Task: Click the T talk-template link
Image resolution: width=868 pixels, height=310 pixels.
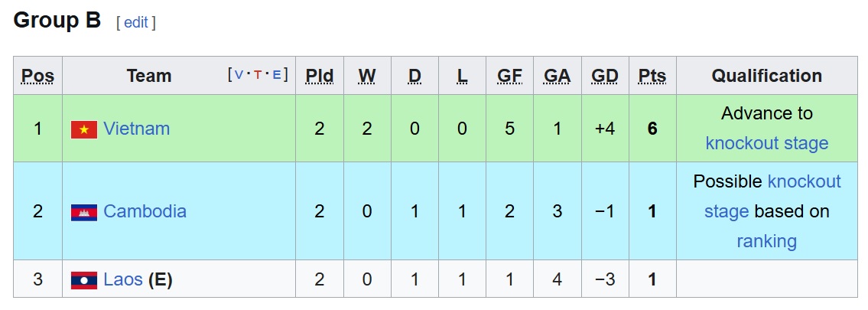Action: 258,75
